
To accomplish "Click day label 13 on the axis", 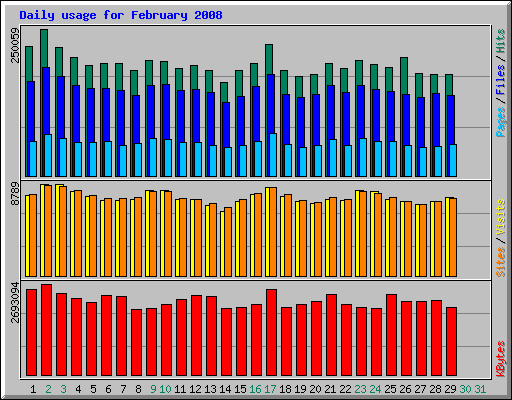I will [x=210, y=389].
